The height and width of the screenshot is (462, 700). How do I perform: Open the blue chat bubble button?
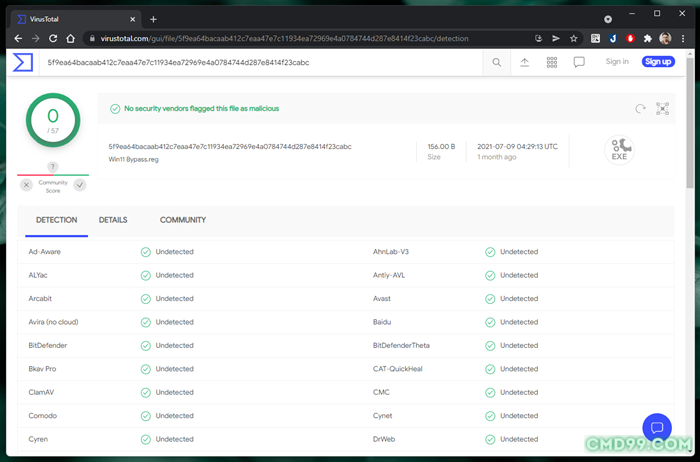pos(657,428)
